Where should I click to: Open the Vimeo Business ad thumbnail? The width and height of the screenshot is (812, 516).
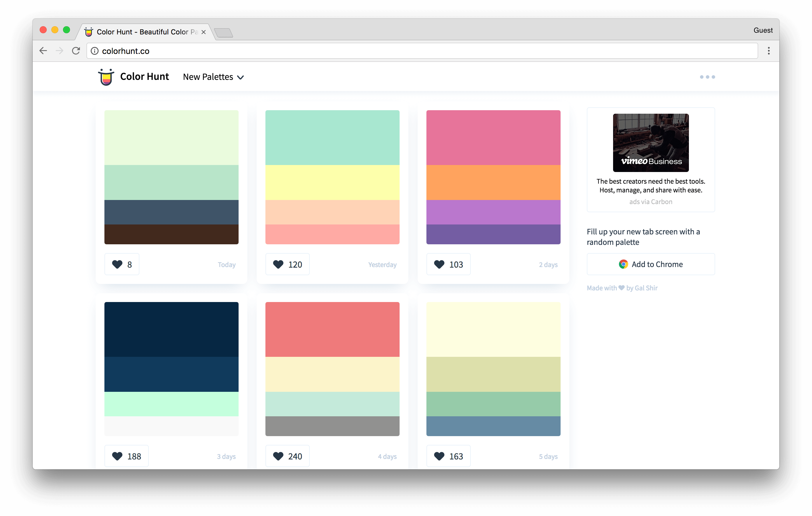650,143
